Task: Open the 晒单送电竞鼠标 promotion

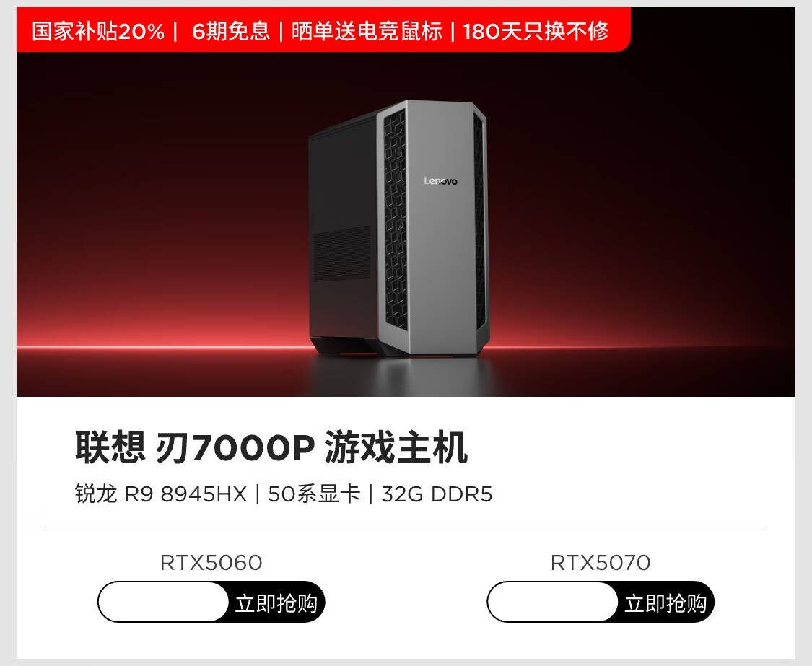Action: [x=367, y=31]
